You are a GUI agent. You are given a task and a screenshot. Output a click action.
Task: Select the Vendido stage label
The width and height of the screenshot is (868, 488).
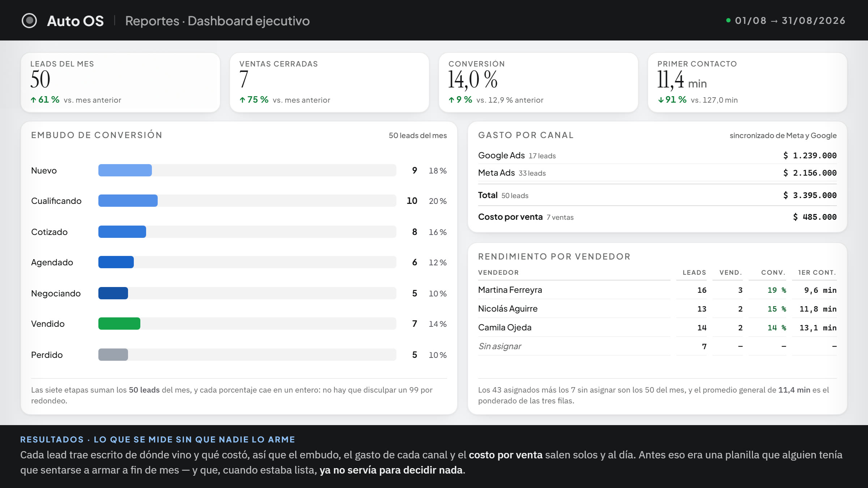(x=48, y=324)
